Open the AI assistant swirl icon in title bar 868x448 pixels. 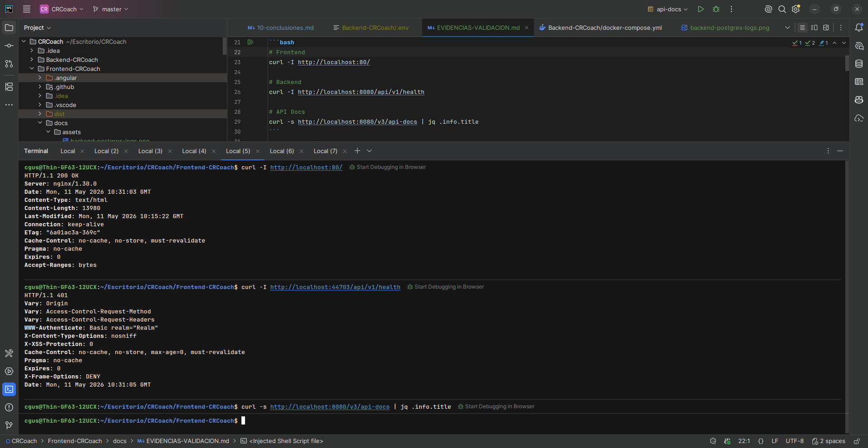pyautogui.click(x=768, y=9)
